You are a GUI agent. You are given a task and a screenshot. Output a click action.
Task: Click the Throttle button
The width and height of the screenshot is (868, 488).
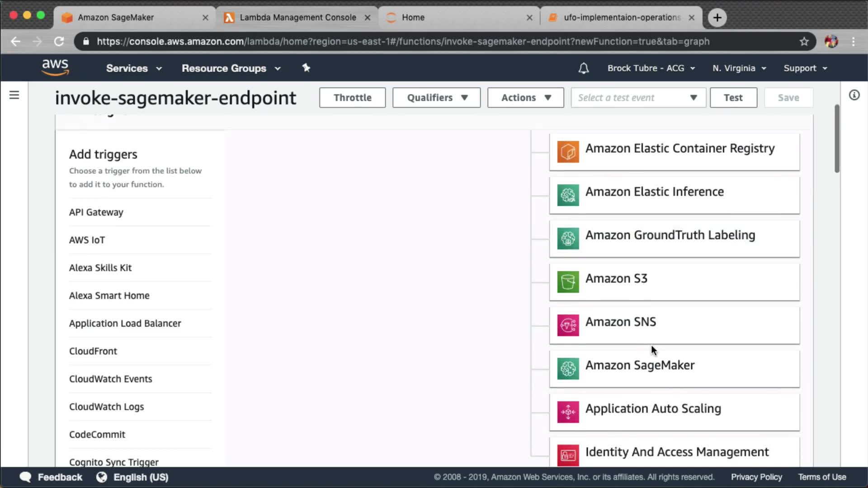[x=352, y=98]
